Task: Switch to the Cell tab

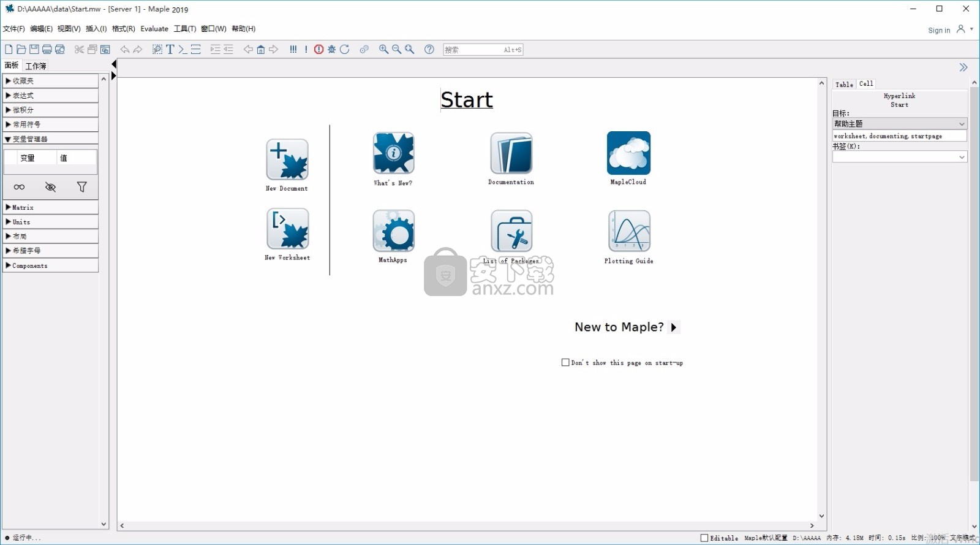Action: pos(866,84)
